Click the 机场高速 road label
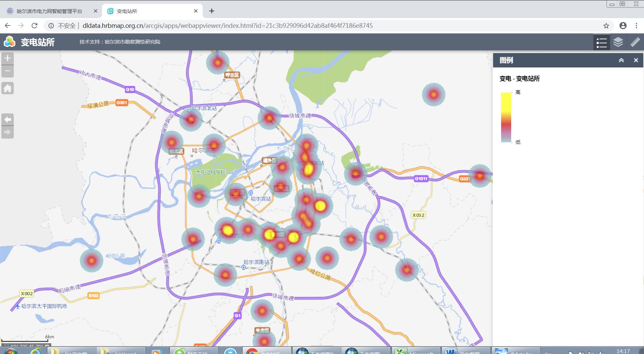Viewport: 644px width, 354px height. click(x=70, y=289)
